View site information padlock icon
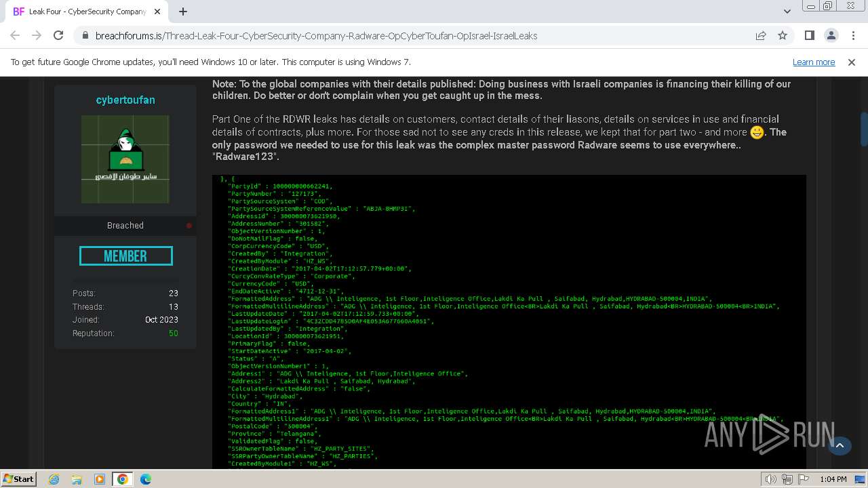Image resolution: width=868 pixels, height=488 pixels. (x=85, y=36)
